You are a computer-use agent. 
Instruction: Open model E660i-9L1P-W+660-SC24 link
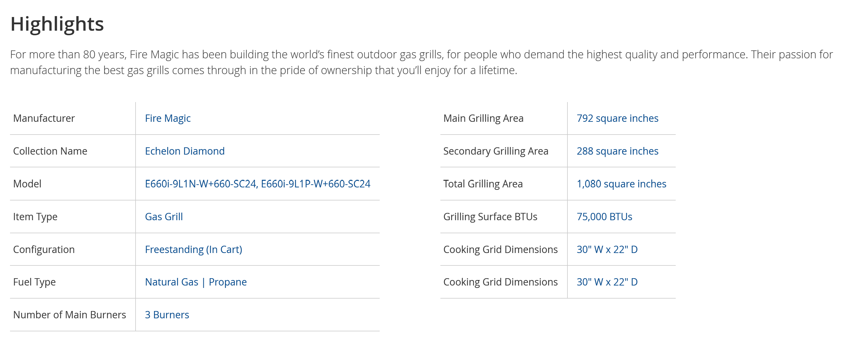[x=315, y=183]
